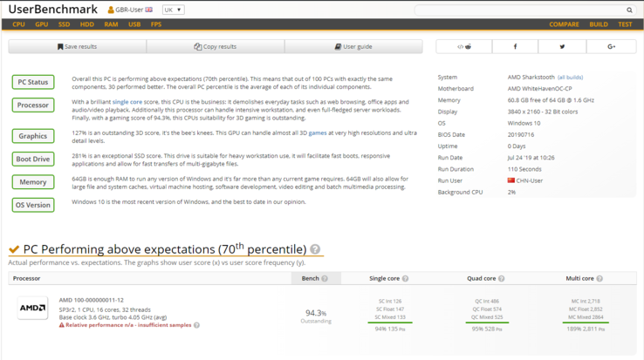The image size is (644, 360).
Task: Click the BIOS Date value 20190716
Action: coord(521,134)
